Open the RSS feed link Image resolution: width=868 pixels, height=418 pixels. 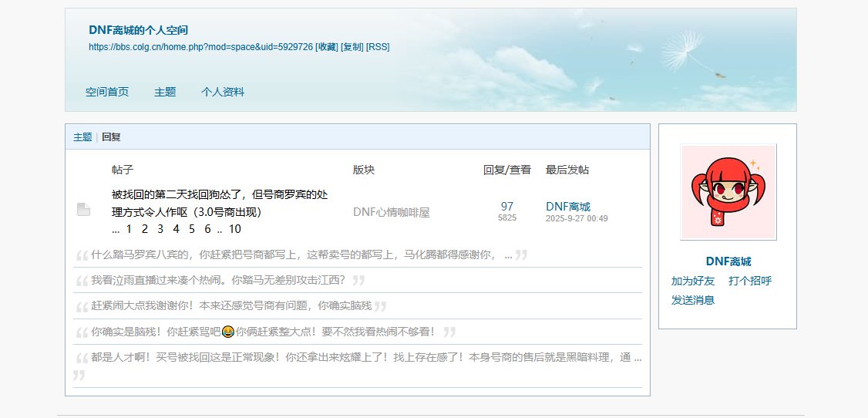(x=378, y=47)
